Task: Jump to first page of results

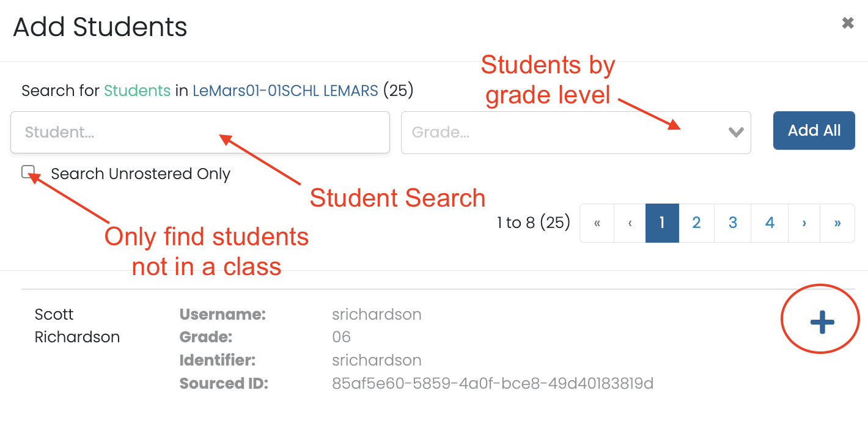Action: click(x=597, y=223)
